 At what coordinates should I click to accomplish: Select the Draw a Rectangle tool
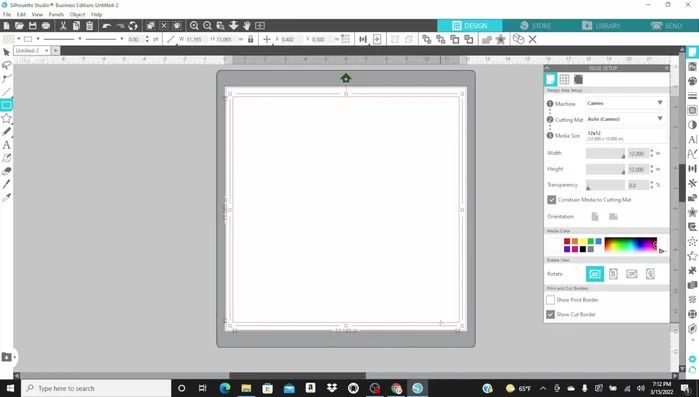click(x=6, y=105)
